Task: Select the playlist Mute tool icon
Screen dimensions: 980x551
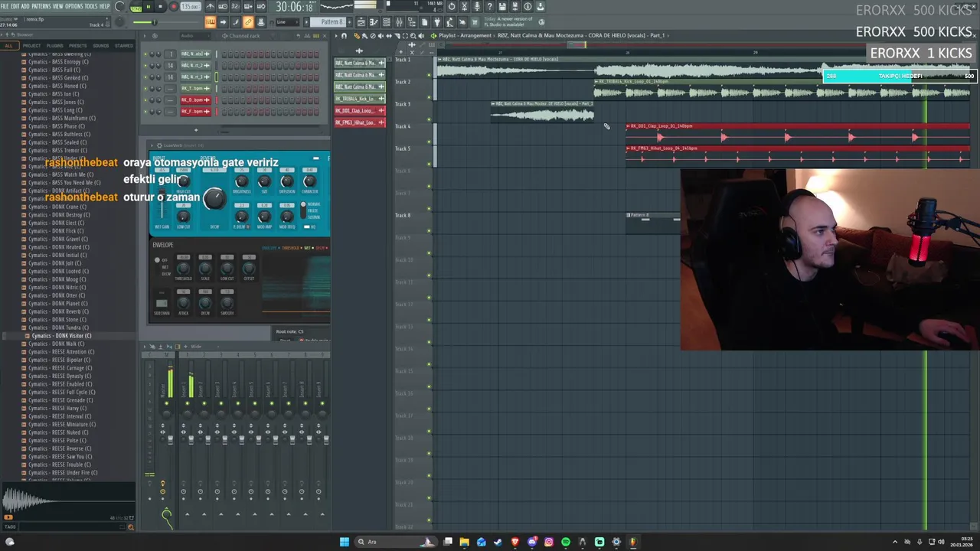Action: coord(381,36)
